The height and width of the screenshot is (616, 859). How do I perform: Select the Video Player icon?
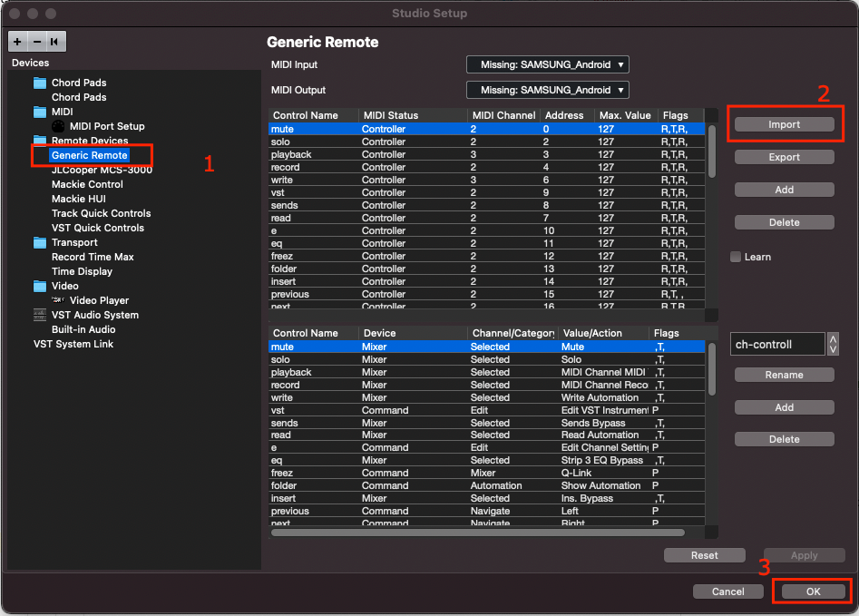click(58, 300)
